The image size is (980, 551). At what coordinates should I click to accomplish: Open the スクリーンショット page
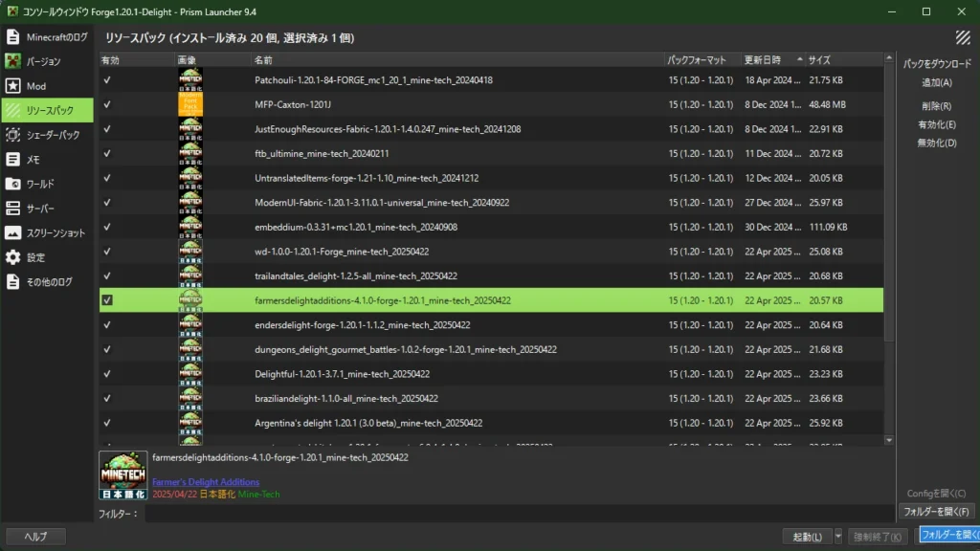(48, 233)
